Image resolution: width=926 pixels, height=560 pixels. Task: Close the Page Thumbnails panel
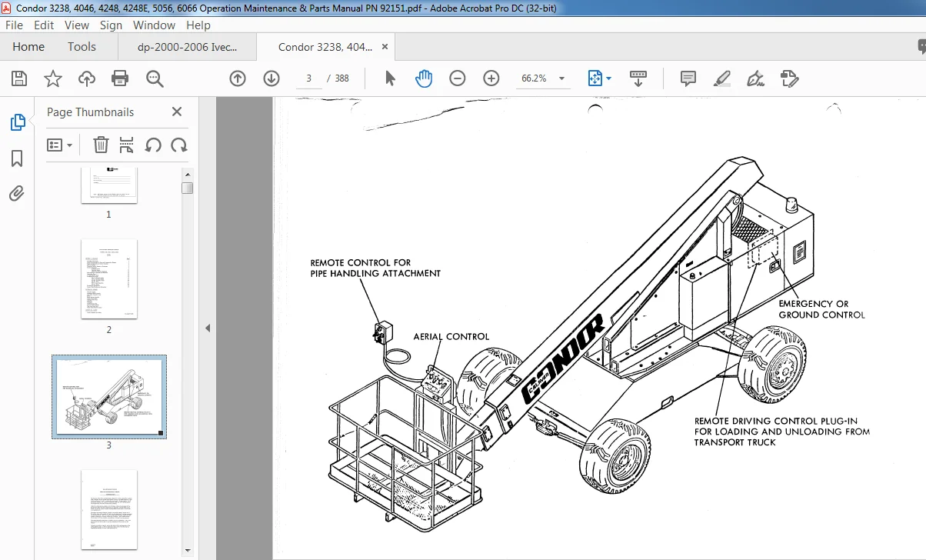click(177, 112)
